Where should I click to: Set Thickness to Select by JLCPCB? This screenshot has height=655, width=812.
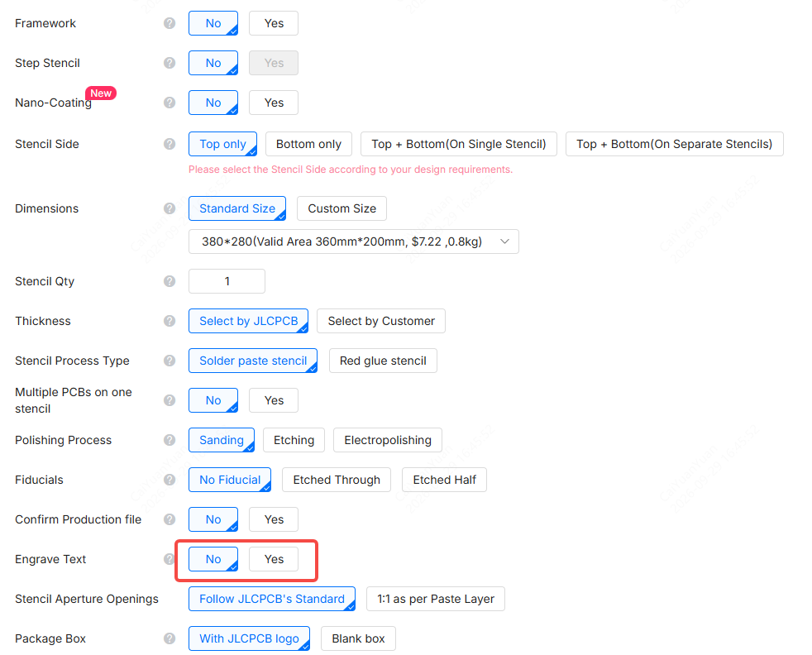tap(249, 321)
